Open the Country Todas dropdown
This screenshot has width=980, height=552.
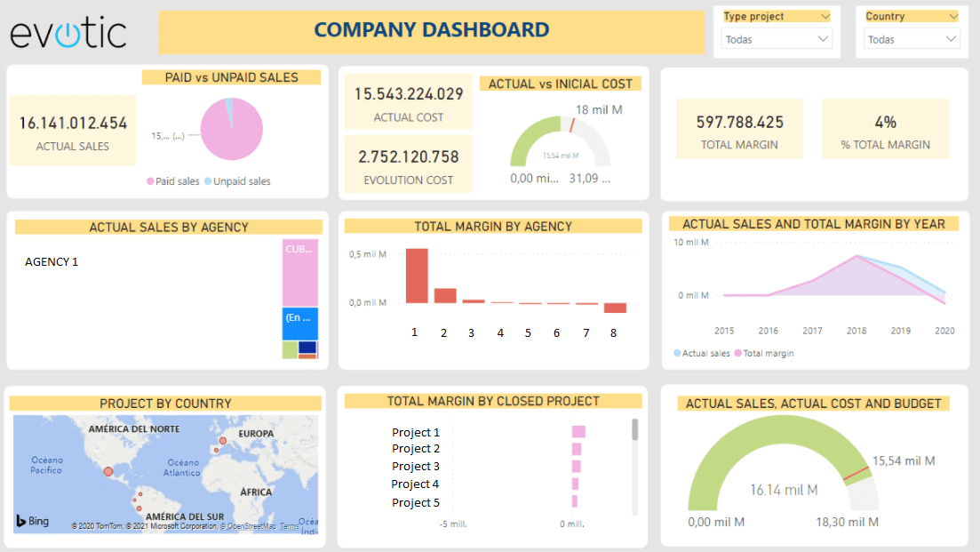(x=912, y=39)
